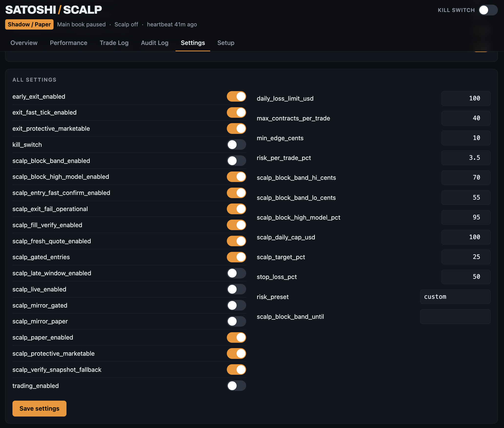Toggle the header KILL SWITCH
Image resolution: width=504 pixels, height=428 pixels.
[x=488, y=10]
